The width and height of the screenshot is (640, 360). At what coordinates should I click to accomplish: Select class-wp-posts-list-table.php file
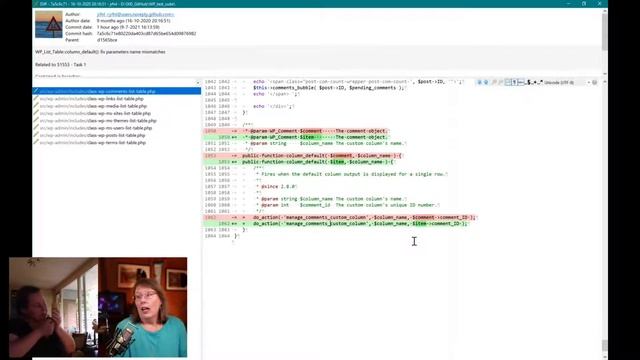coord(92,136)
